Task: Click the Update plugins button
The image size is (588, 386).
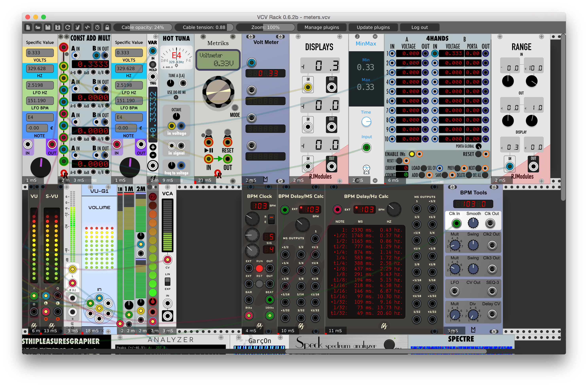Action: tap(373, 27)
